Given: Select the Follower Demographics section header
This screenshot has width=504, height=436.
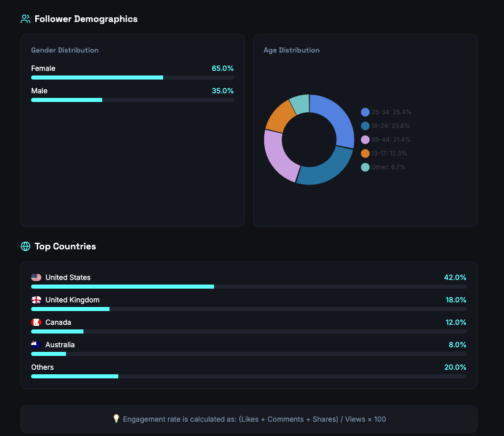Looking at the screenshot, I should [86, 19].
